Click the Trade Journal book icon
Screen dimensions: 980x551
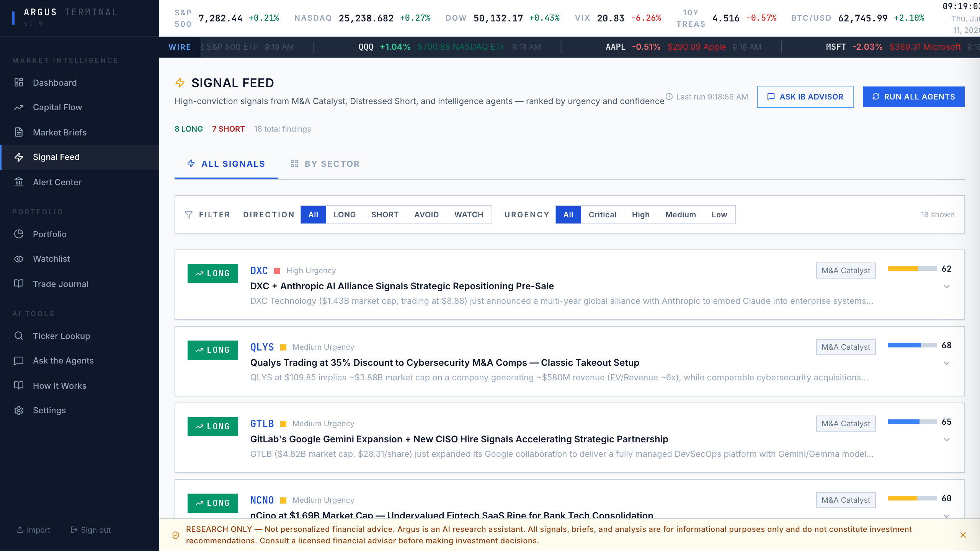19,284
